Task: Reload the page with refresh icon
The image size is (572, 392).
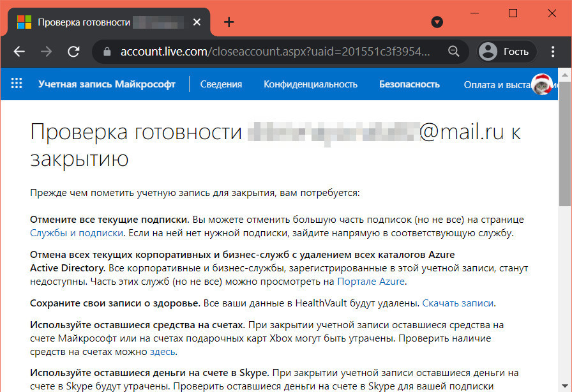Action: pos(74,52)
